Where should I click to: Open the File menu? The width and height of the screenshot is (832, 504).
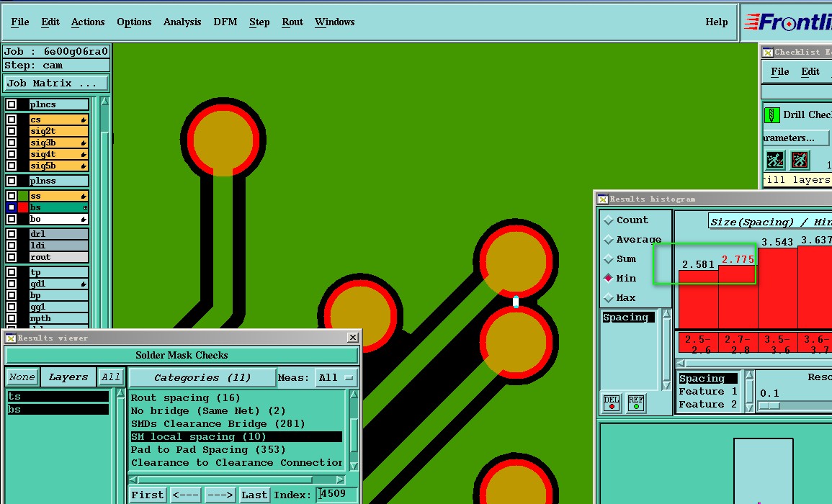19,22
